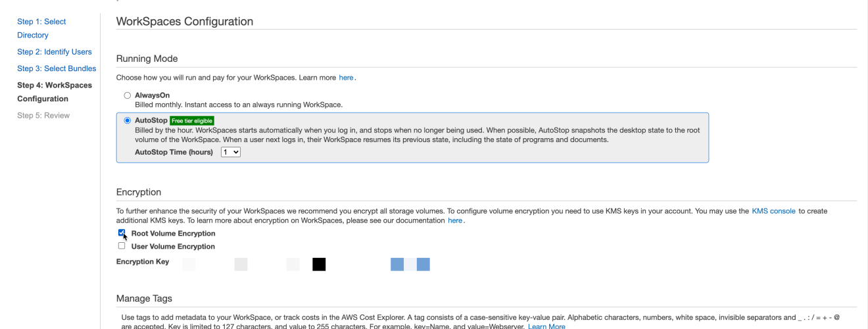Select the AutoStop running mode
Viewport: 868px width, 329px height.
[128, 120]
